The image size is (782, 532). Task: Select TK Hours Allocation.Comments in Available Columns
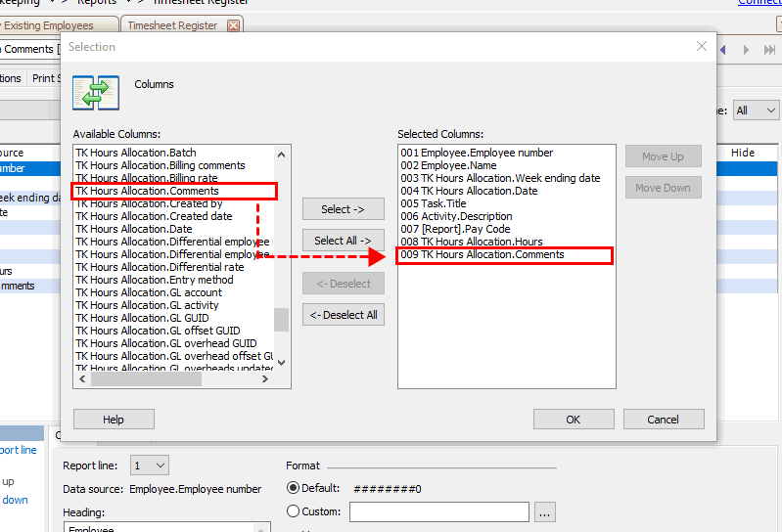click(147, 191)
